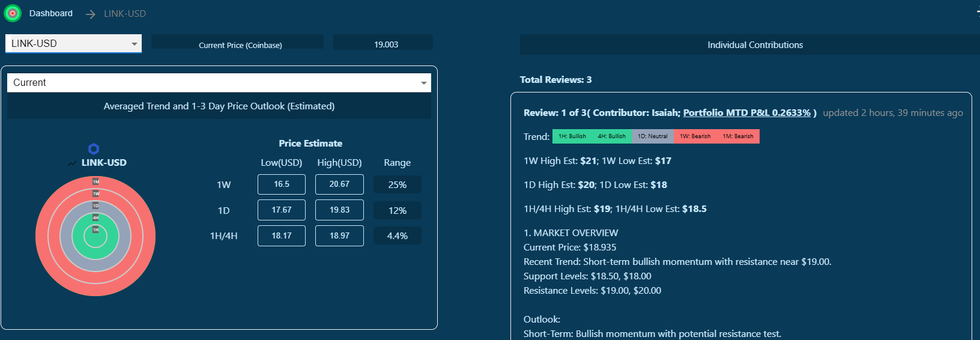This screenshot has height=340, width=980.
Task: Click the LINK-USD dropdown arrow
Action: click(x=135, y=44)
